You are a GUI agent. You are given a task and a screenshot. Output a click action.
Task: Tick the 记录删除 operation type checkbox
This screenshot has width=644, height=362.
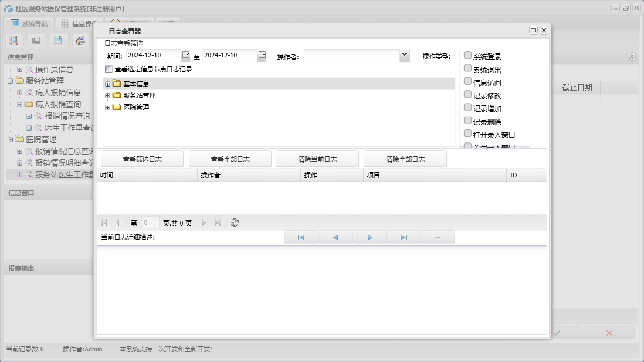pyautogui.click(x=467, y=121)
